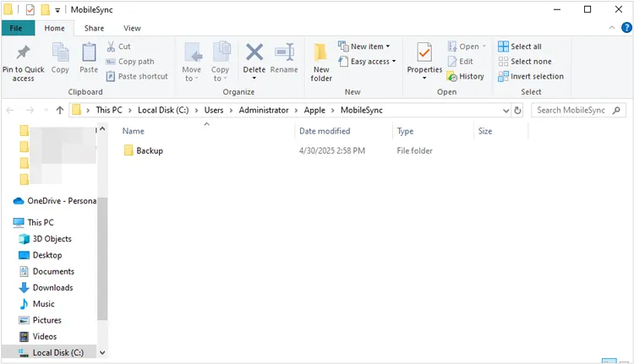Open the Copy to menu
Image resolution: width=634 pixels, height=364 pixels.
click(220, 62)
